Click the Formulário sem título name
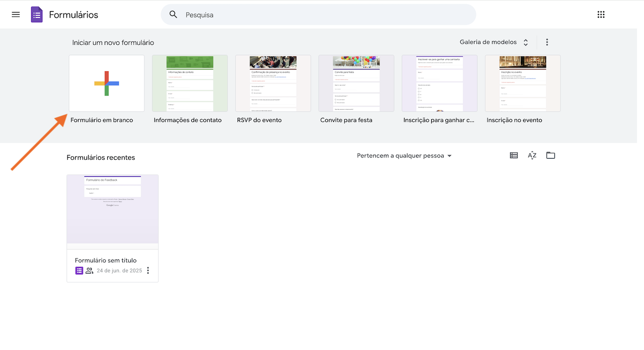This screenshot has height=350, width=644. click(x=106, y=260)
